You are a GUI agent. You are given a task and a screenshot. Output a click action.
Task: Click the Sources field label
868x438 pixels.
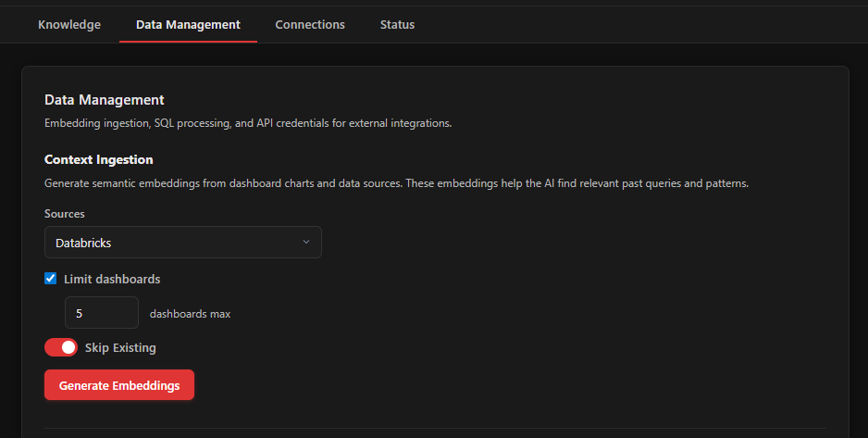(64, 214)
